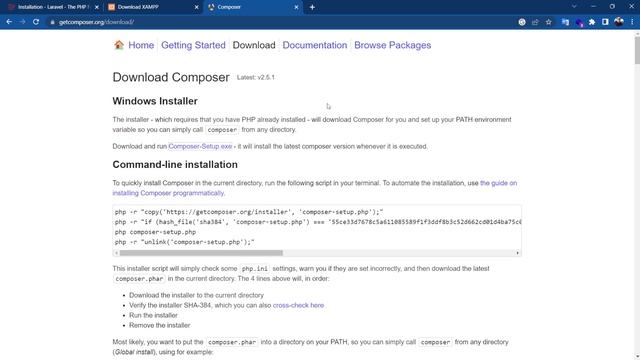This screenshot has height=360, width=640.
Task: Click the 'Command-line installation' heading
Action: pyautogui.click(x=175, y=164)
